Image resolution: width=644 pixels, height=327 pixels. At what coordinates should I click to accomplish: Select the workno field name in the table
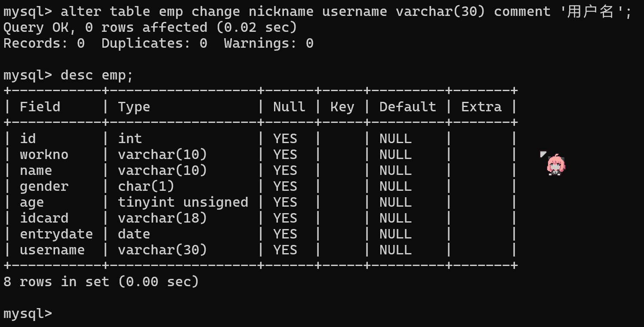[x=44, y=154]
